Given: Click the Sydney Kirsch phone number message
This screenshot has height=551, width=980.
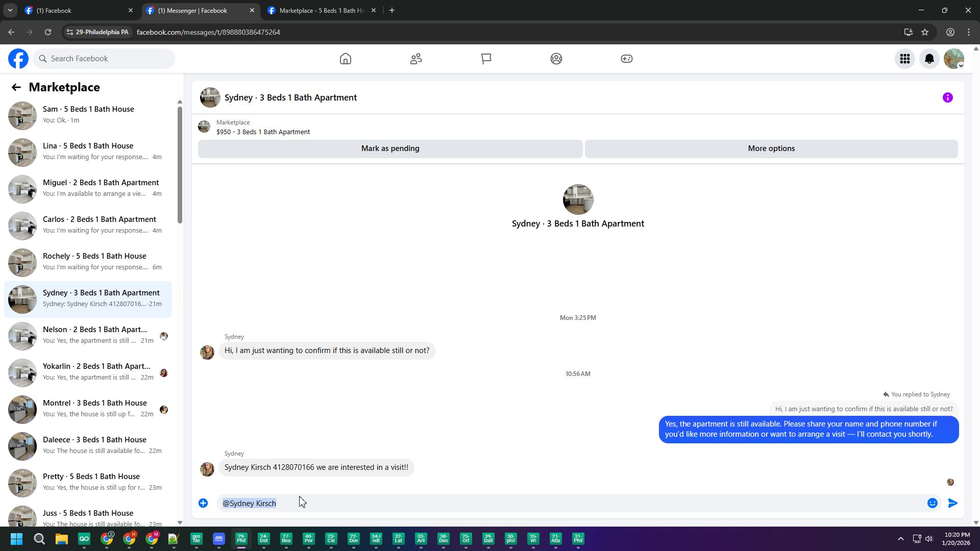Looking at the screenshot, I should (x=316, y=467).
